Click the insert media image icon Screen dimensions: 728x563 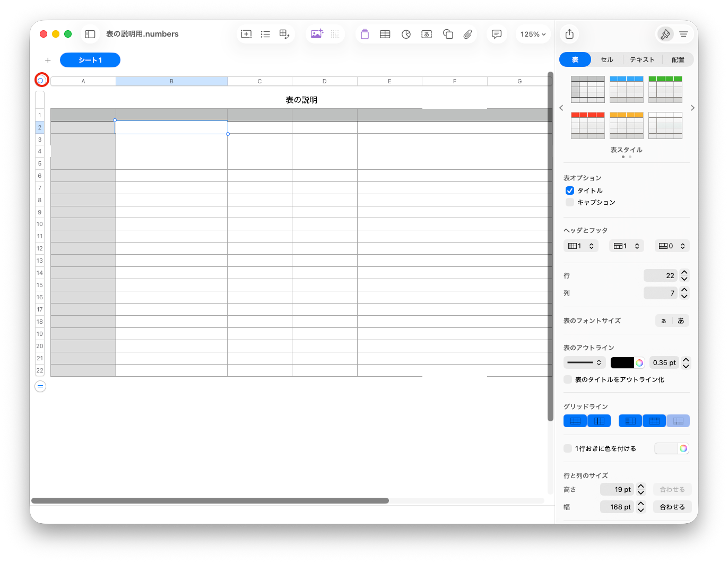coord(317,34)
